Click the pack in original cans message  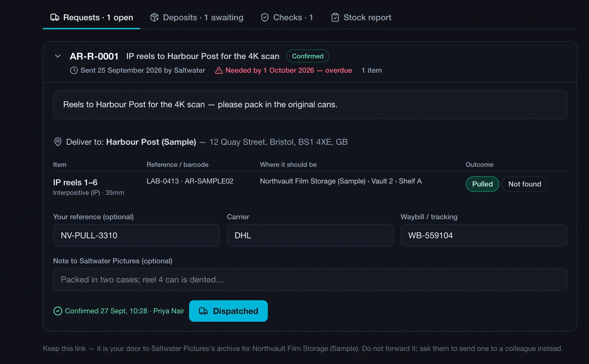coord(200,105)
